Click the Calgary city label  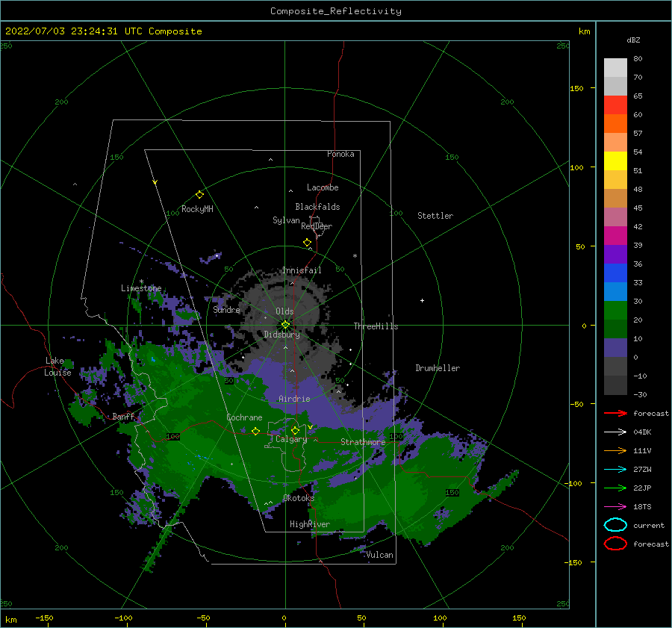291,439
